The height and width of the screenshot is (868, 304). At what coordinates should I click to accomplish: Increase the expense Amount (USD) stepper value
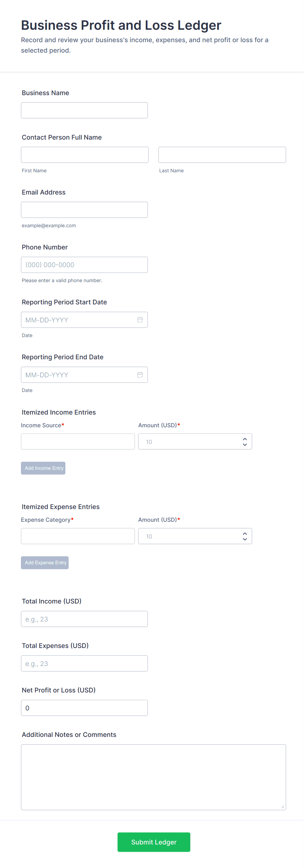245,534
